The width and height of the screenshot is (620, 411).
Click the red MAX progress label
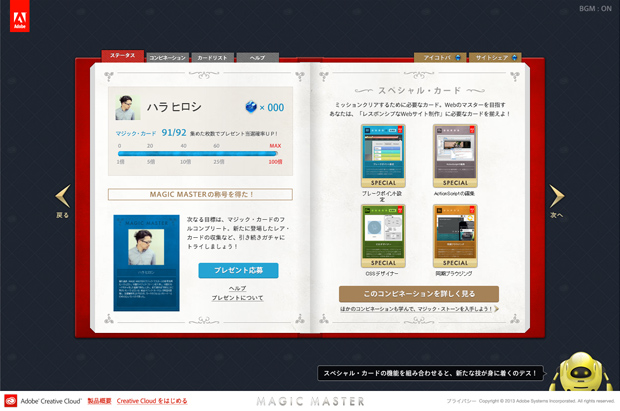[275, 146]
